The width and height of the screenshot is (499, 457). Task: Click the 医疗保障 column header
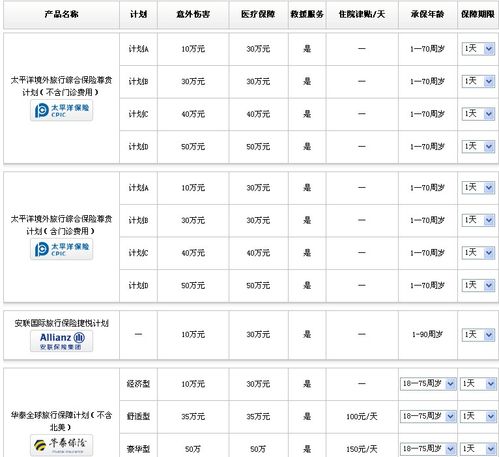258,14
